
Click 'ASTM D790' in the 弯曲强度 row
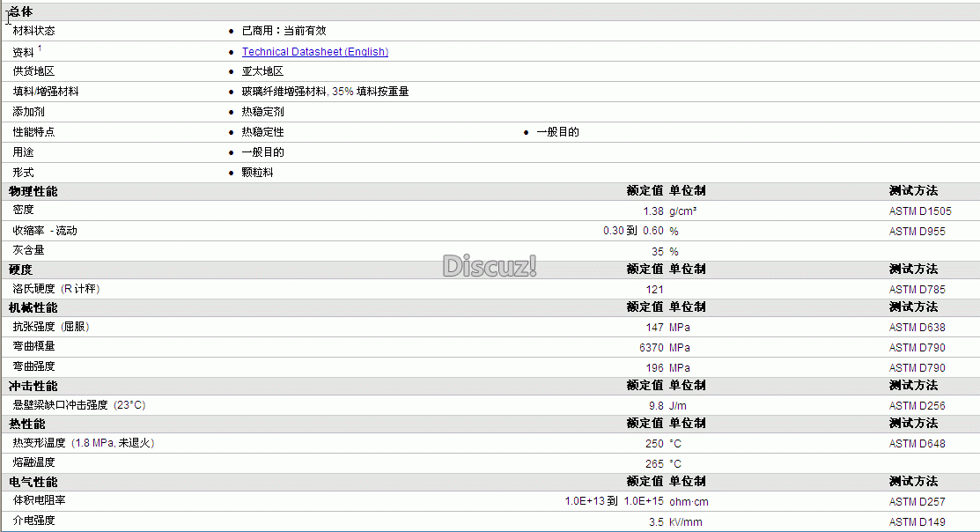tap(917, 367)
